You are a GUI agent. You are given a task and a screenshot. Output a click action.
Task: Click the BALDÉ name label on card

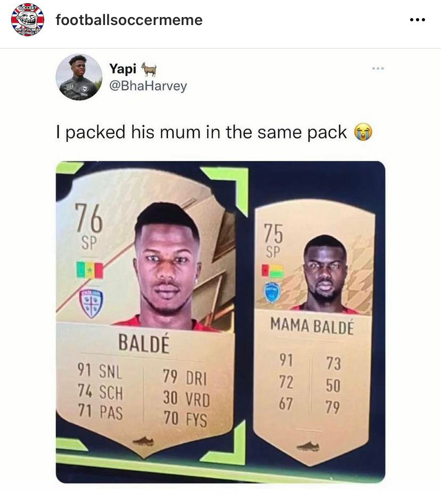click(x=144, y=343)
